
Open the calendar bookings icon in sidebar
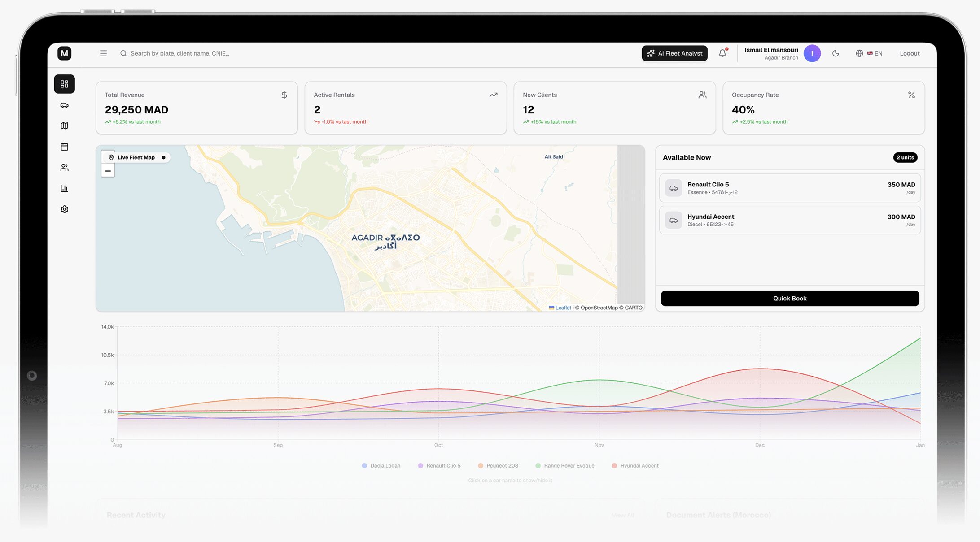[64, 147]
